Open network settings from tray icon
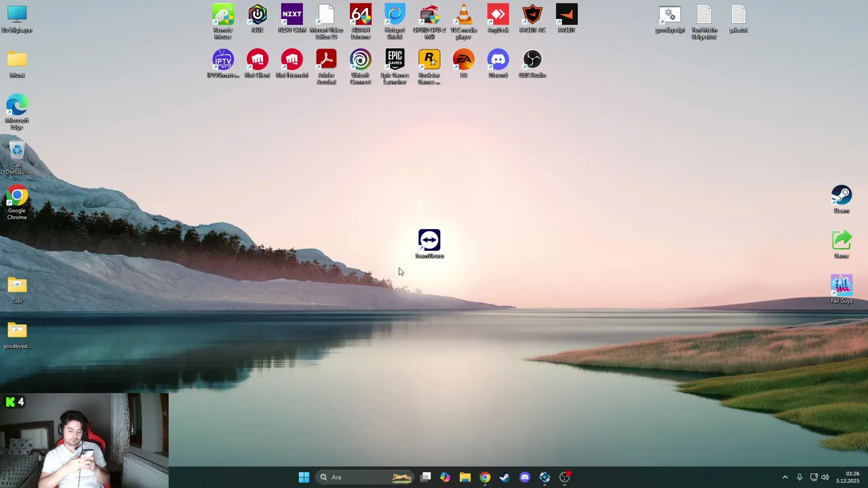This screenshot has height=488, width=868. [x=814, y=477]
